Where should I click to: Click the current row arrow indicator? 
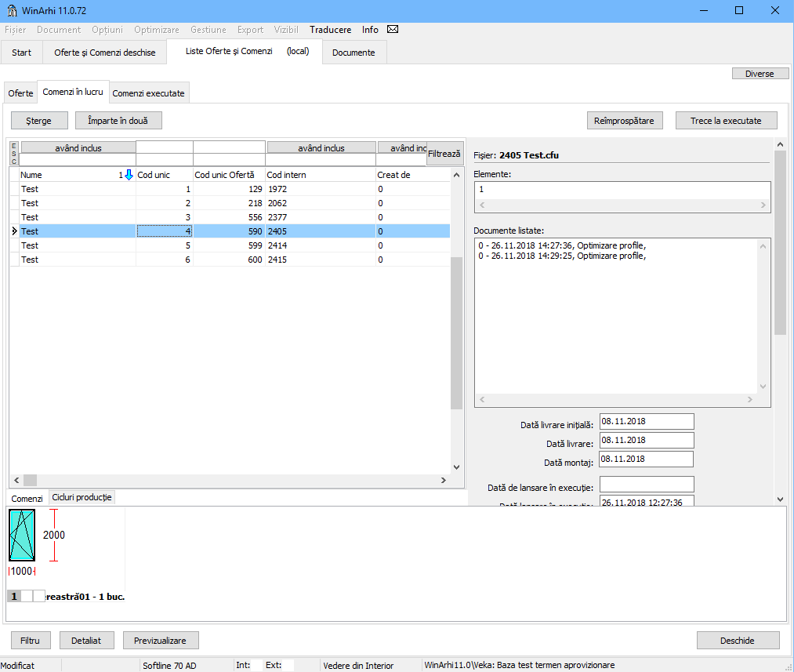(x=14, y=231)
